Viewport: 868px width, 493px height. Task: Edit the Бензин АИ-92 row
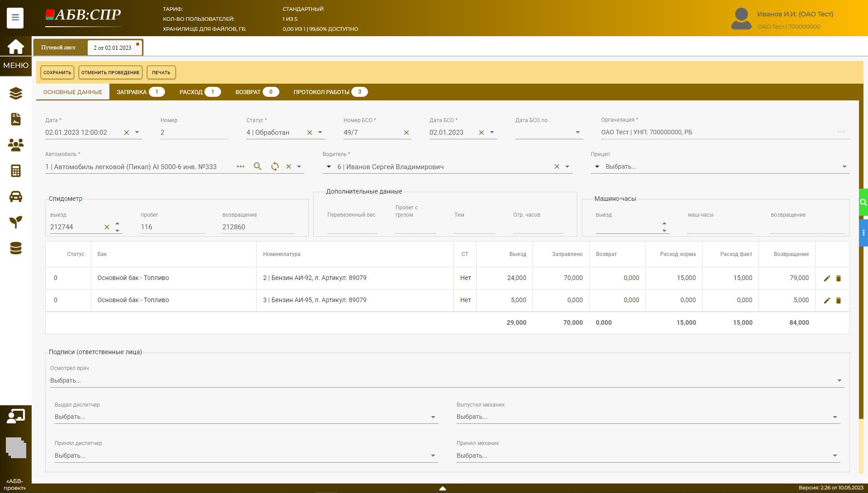pos(827,278)
